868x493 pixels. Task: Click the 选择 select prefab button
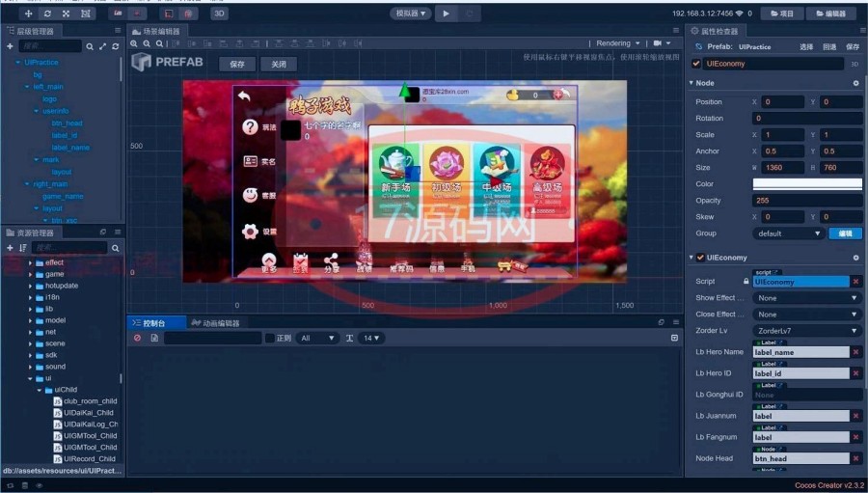coord(806,47)
